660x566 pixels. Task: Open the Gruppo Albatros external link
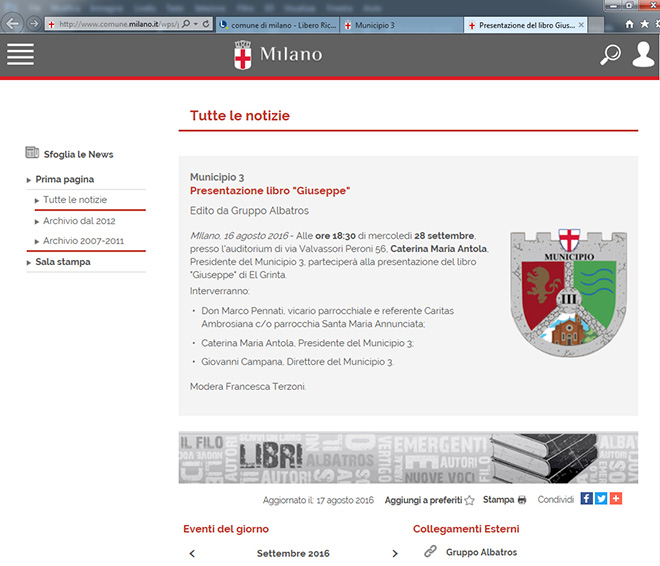click(481, 552)
